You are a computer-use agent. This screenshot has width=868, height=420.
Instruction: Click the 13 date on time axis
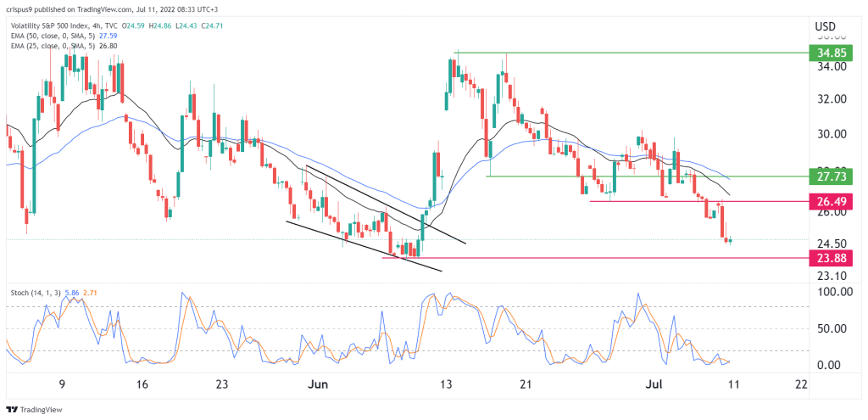point(447,384)
